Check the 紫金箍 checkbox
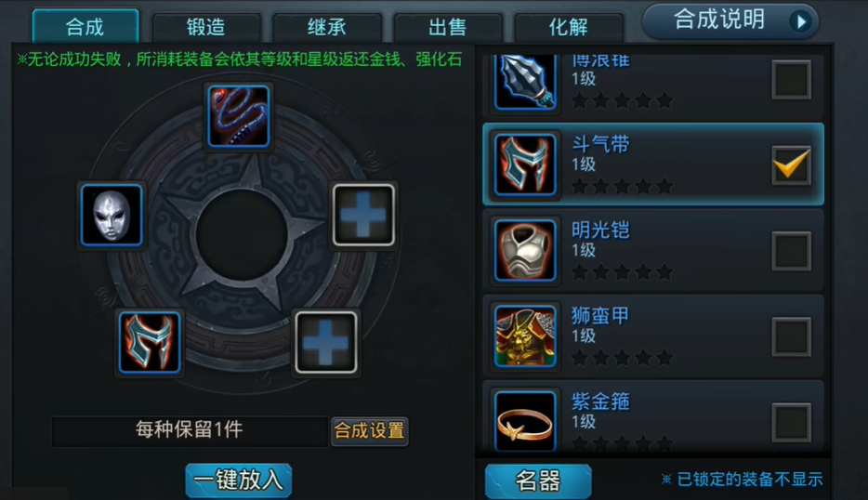The height and width of the screenshot is (500, 868). tap(792, 423)
